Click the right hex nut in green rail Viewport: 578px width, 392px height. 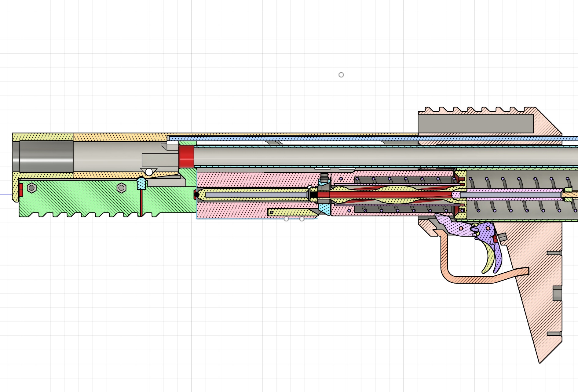click(x=122, y=188)
